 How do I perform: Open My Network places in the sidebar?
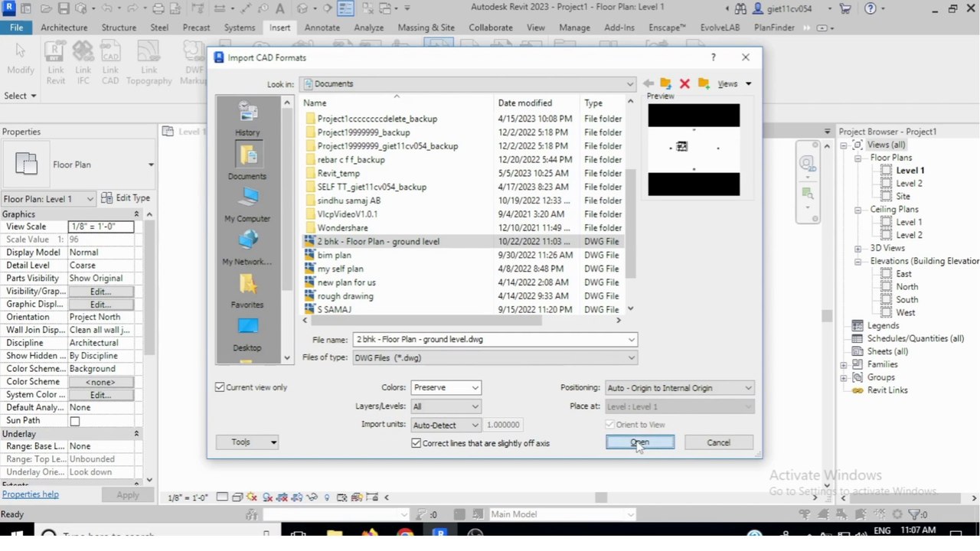[247, 247]
